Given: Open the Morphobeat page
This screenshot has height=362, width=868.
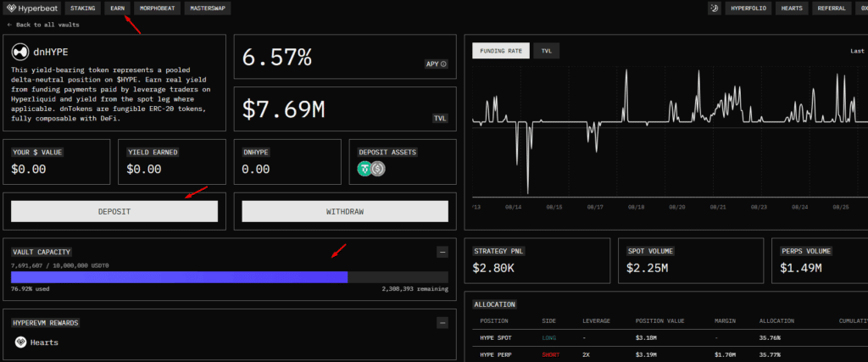Looking at the screenshot, I should coord(157,8).
